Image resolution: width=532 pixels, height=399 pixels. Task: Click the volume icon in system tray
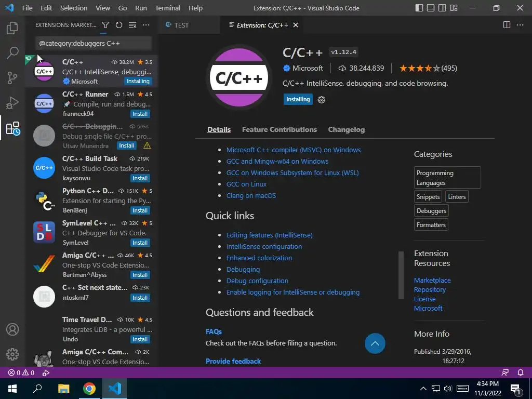pyautogui.click(x=448, y=389)
